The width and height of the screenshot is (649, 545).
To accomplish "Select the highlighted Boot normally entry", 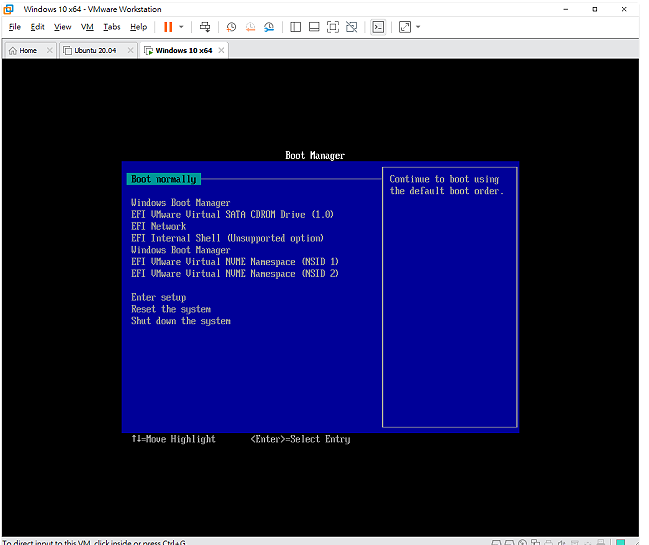I will (164, 179).
